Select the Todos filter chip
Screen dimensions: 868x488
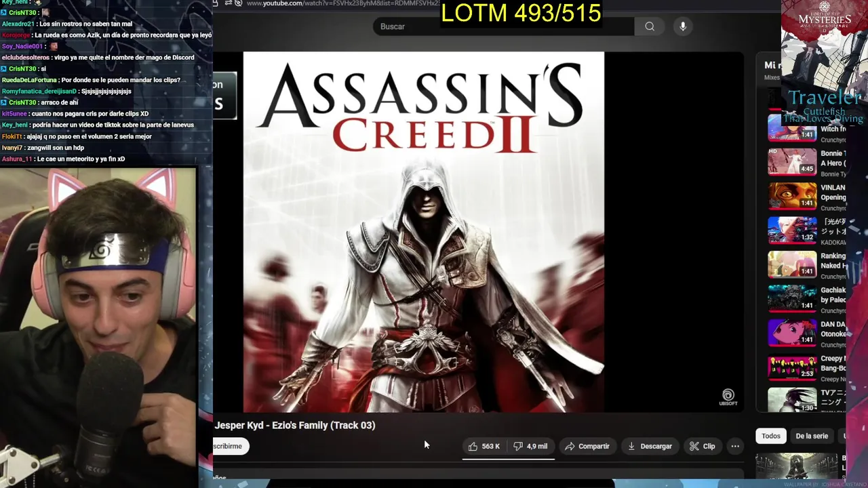tap(771, 436)
